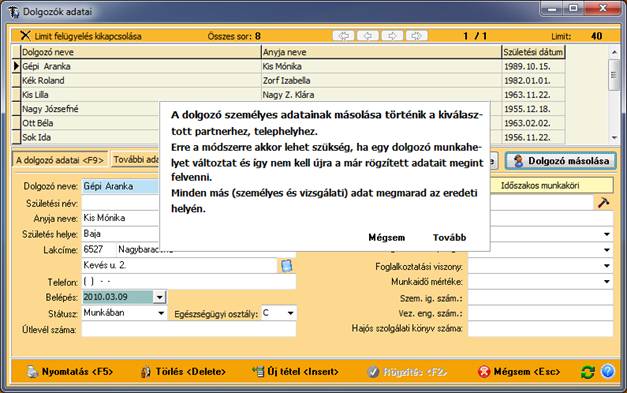This screenshot has height=393, width=627.
Task: Sort by Dolgozó neve column header
Action: point(141,52)
